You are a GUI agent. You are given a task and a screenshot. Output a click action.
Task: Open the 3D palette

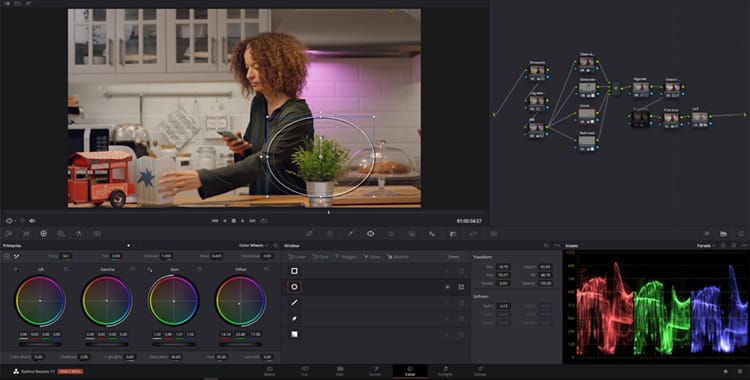pos(494,234)
